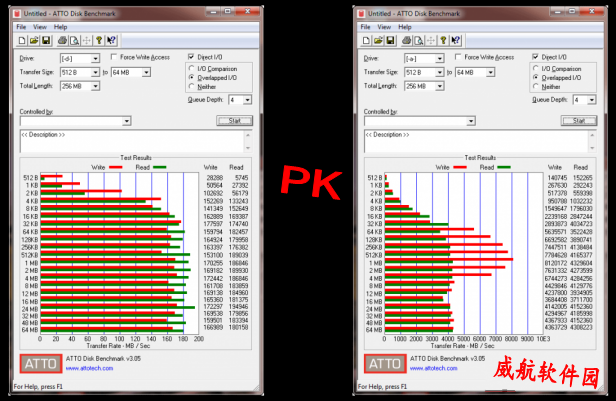
Task: Click Open folder icon in right window toolbar
Action: point(378,40)
